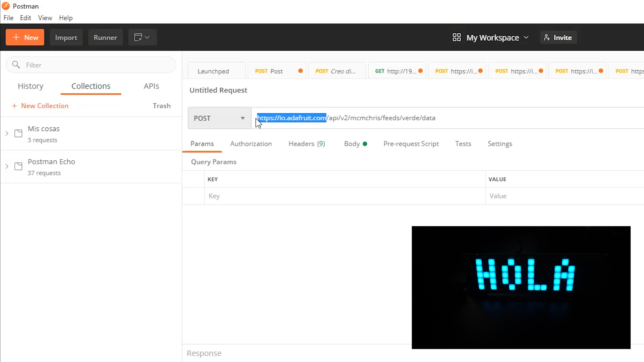Switch to the APIs tab
This screenshot has width=644, height=362.
[151, 86]
